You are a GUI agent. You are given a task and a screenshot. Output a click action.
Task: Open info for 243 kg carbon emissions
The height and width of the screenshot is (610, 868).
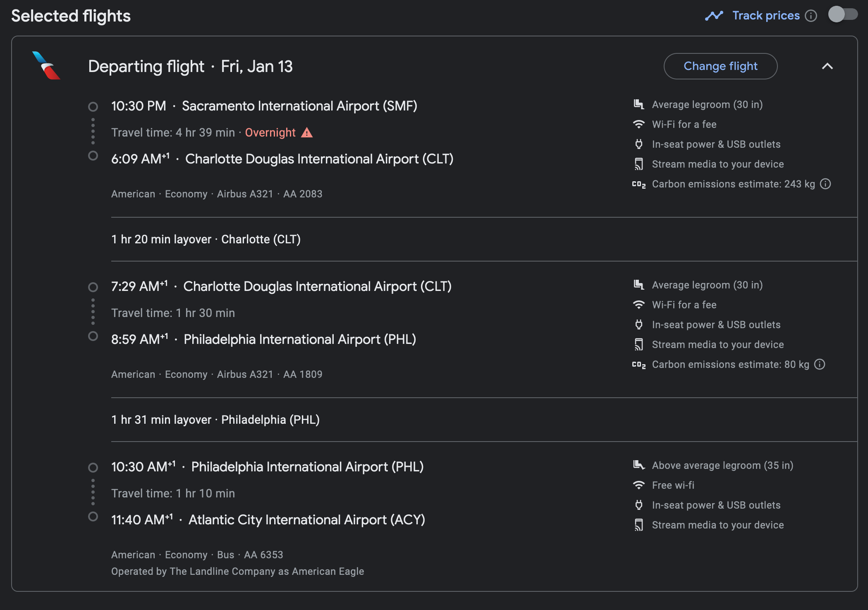(825, 184)
